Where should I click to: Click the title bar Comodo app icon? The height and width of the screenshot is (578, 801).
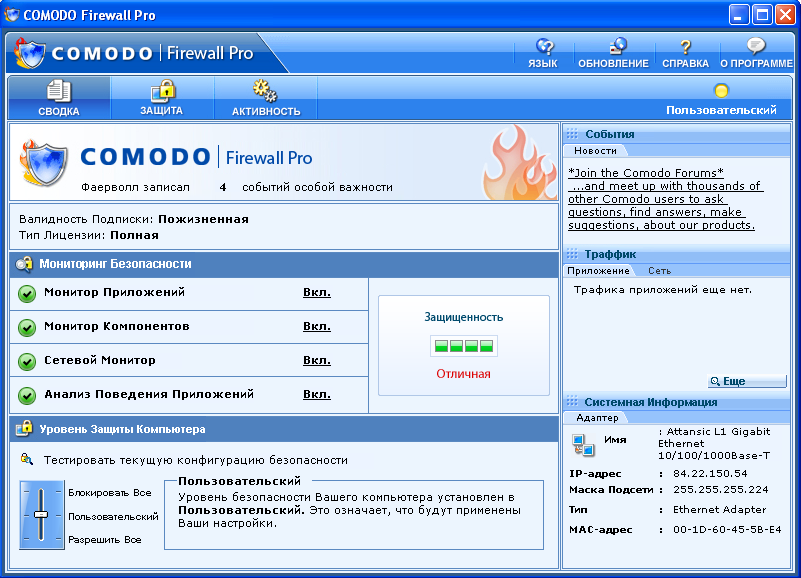[11, 14]
